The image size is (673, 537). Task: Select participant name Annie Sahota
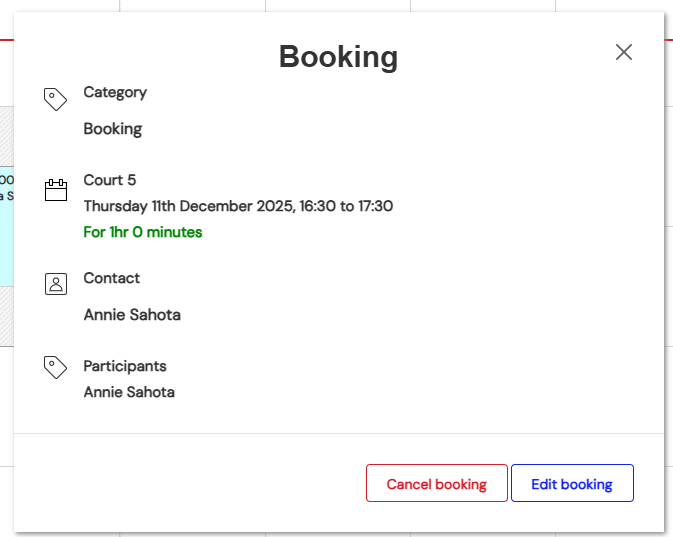click(129, 392)
